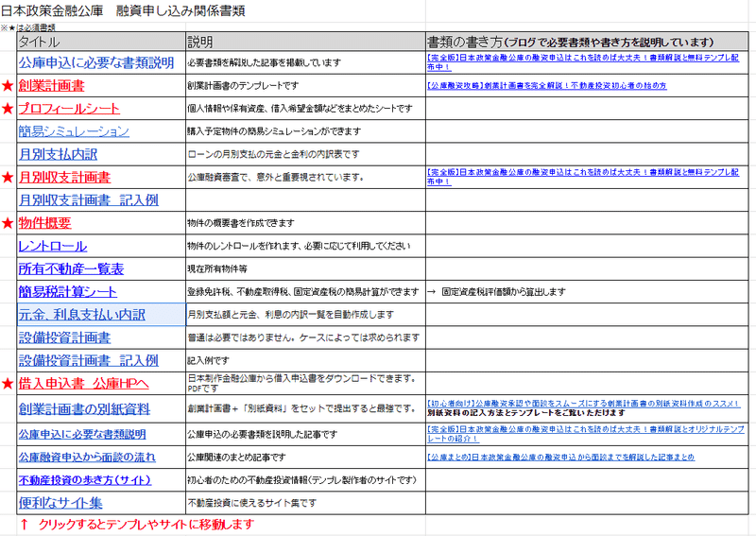
Task: Open the 【初心者向け】公庫融資承認や面談 blog link
Action: (x=583, y=404)
